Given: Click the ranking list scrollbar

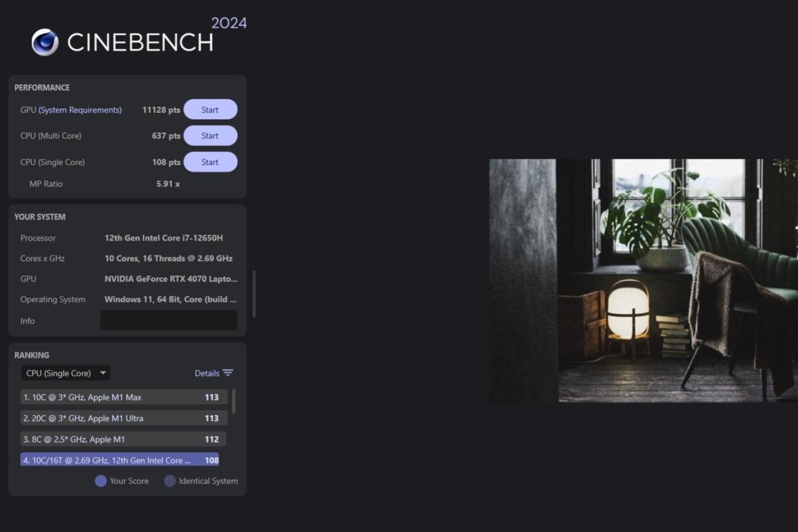Looking at the screenshot, I should pyautogui.click(x=234, y=402).
